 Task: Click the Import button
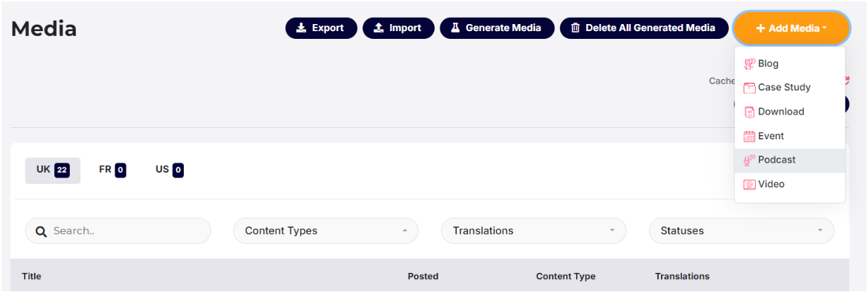coord(399,28)
